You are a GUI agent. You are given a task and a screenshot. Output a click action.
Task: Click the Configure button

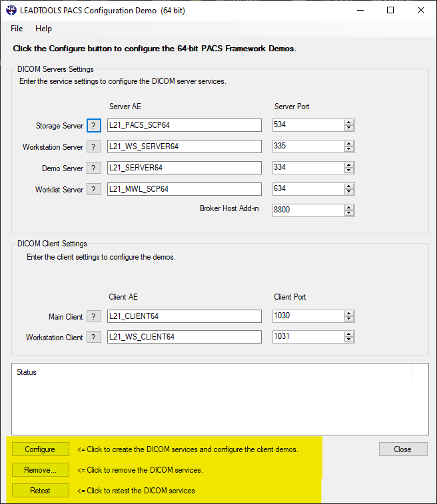pos(41,449)
